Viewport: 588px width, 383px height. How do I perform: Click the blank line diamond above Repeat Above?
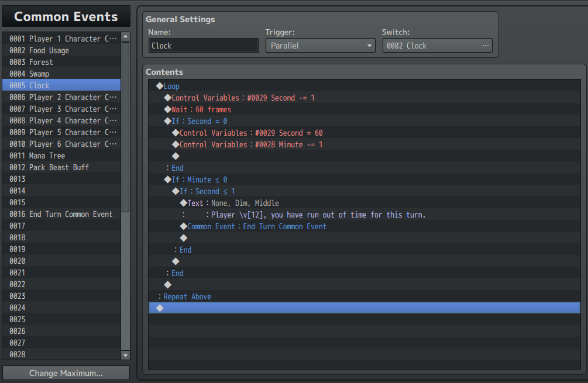pos(168,285)
